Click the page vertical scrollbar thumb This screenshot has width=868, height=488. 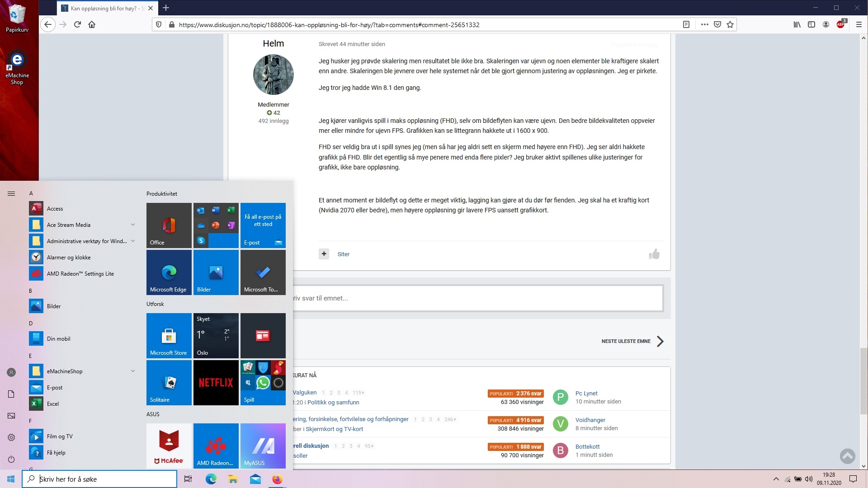tap(863, 380)
